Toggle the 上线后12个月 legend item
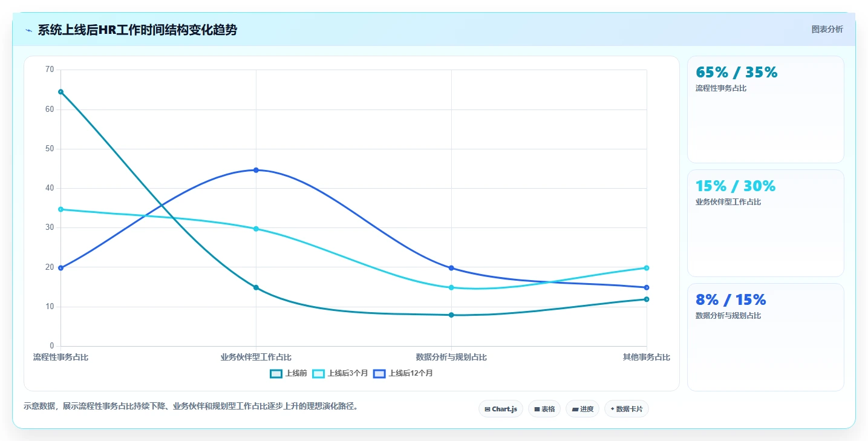The width and height of the screenshot is (868, 441). (x=403, y=373)
